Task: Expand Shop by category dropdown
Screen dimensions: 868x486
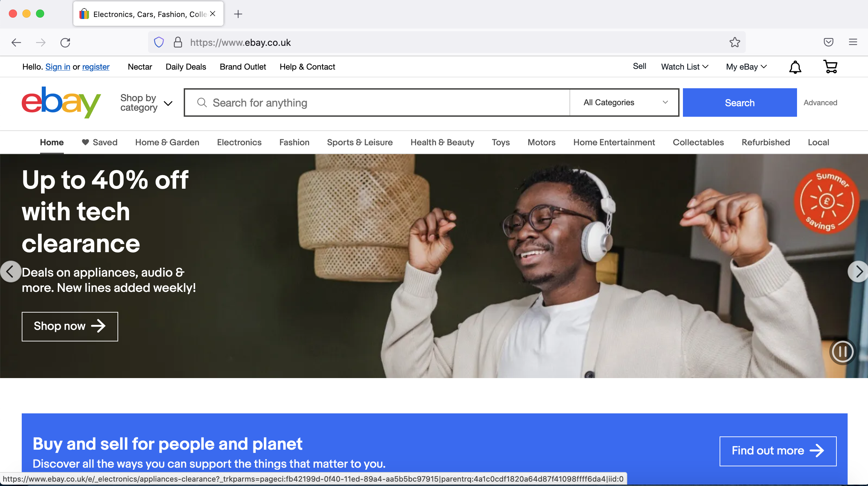Action: tap(146, 102)
